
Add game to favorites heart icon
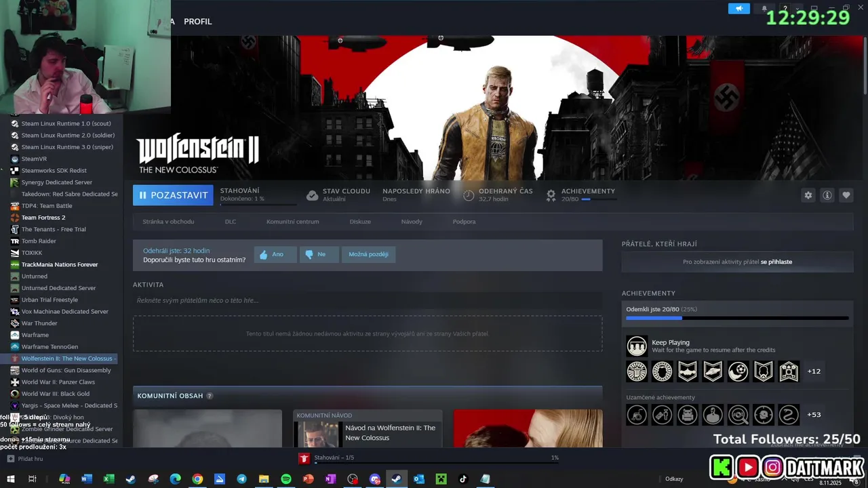click(846, 195)
